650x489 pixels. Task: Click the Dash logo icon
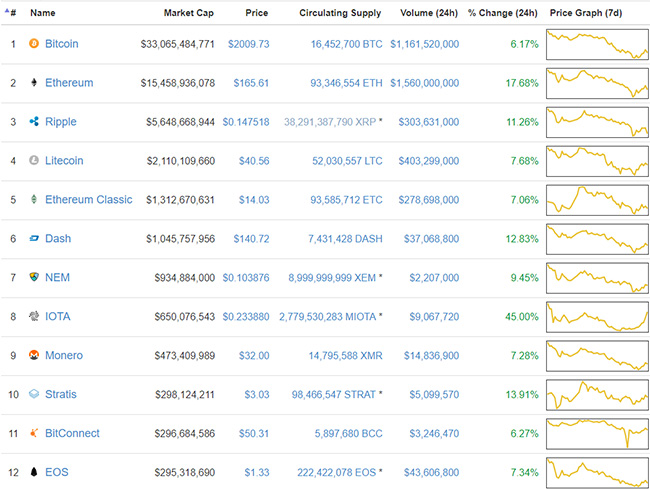[35, 239]
